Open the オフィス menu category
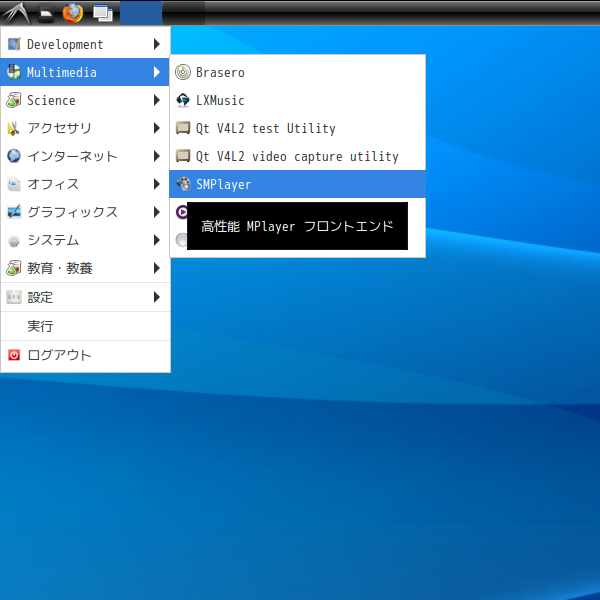The width and height of the screenshot is (600, 600). tap(85, 184)
